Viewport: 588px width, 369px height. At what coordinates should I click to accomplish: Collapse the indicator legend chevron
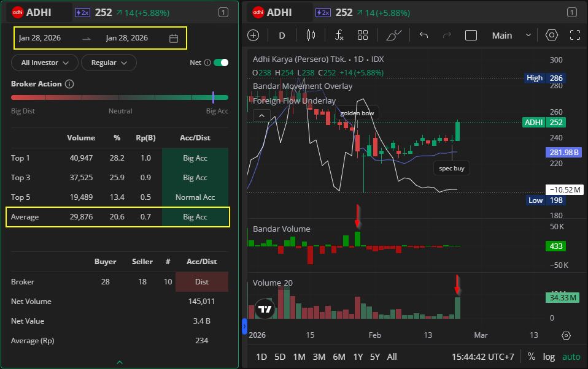(261, 116)
